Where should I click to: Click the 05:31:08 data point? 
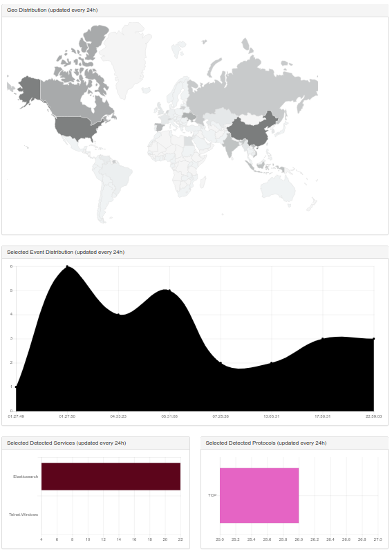169,290
